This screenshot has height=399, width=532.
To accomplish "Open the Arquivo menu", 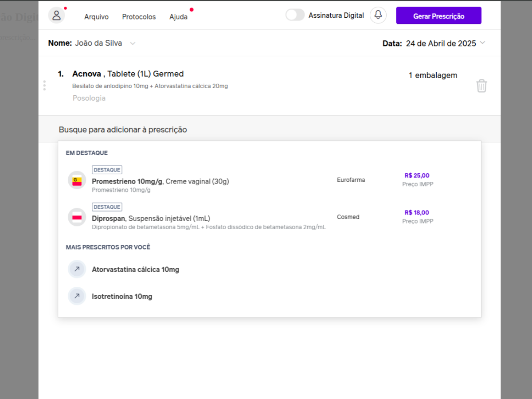I will pyautogui.click(x=96, y=17).
